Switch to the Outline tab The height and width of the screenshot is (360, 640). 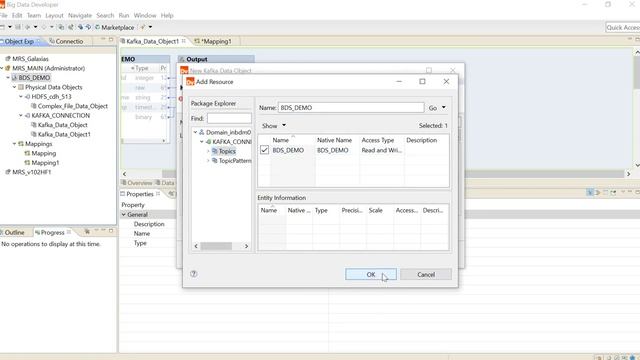13,232
